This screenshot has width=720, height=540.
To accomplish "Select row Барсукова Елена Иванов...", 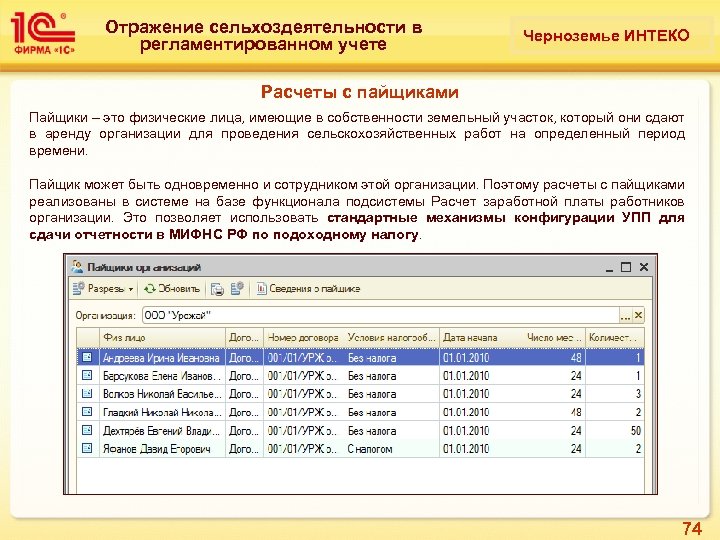I will [360, 376].
